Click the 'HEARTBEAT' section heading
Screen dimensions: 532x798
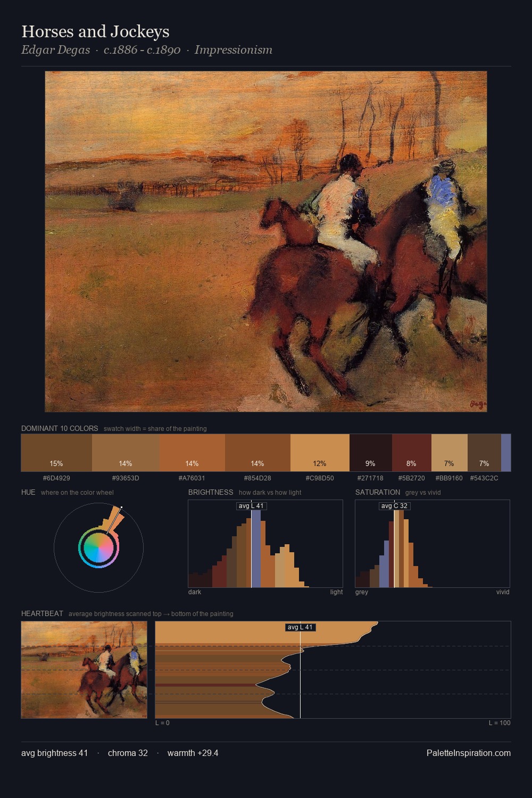click(42, 613)
